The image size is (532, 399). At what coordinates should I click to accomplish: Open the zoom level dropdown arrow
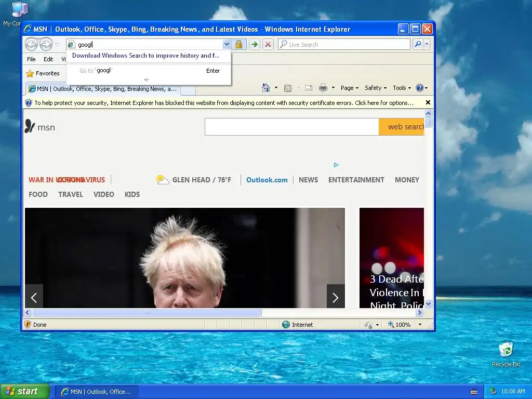coord(420,324)
